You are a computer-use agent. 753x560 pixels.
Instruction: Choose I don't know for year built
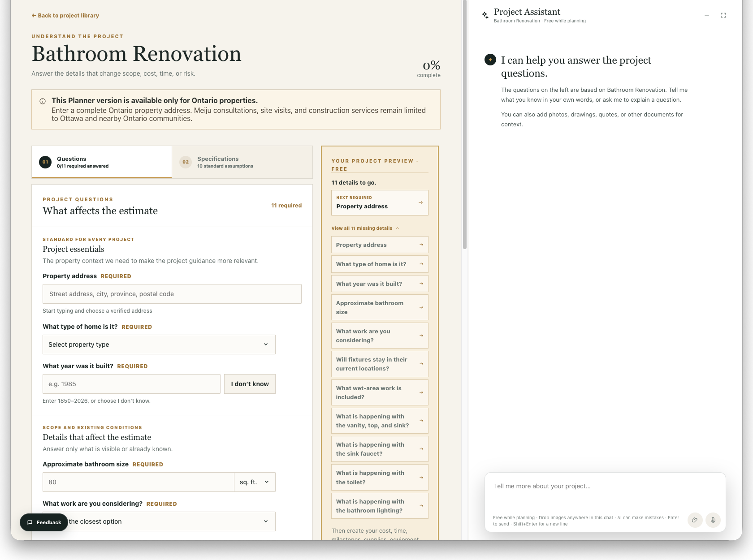click(250, 384)
